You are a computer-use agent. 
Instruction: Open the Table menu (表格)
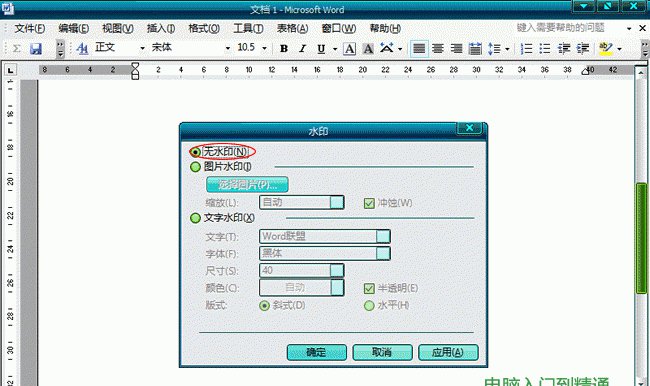point(292,28)
